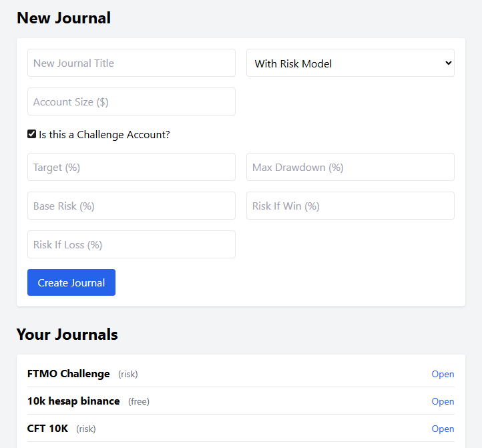Click the (risk) tag beside FTMO Challenge
The width and height of the screenshot is (482, 448).
pyautogui.click(x=128, y=374)
